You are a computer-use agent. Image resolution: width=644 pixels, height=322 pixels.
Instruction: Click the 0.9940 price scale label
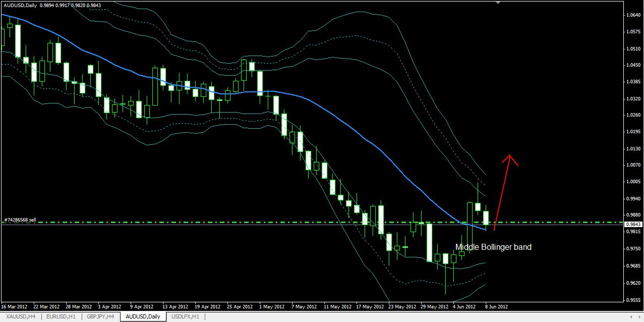coord(632,198)
